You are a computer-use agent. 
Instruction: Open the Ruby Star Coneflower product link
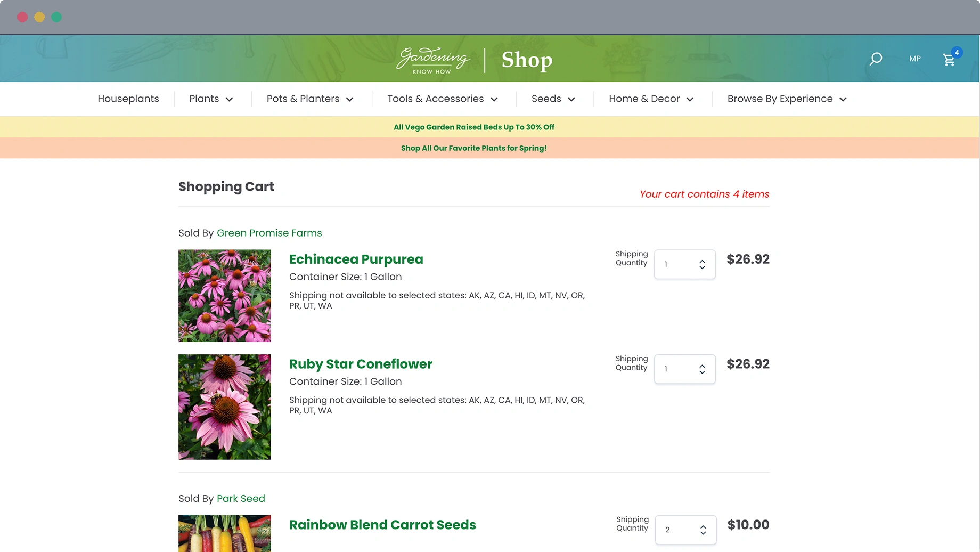click(361, 364)
